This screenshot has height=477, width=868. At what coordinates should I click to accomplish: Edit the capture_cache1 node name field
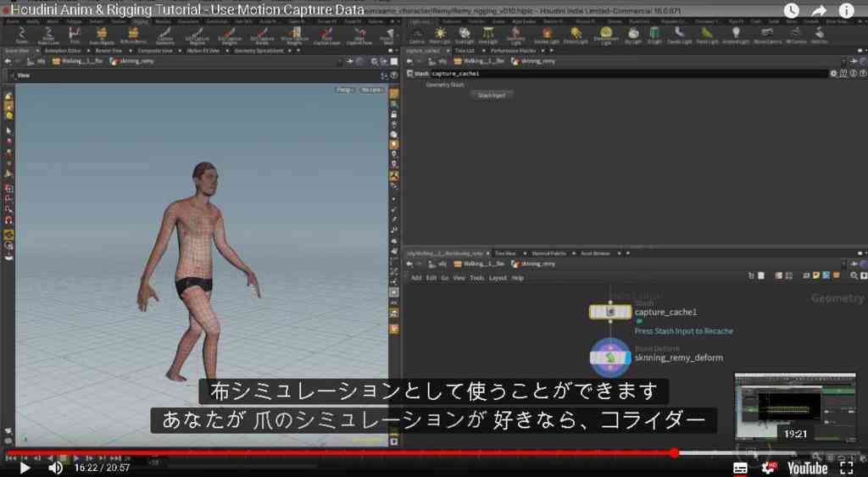pyautogui.click(x=628, y=73)
